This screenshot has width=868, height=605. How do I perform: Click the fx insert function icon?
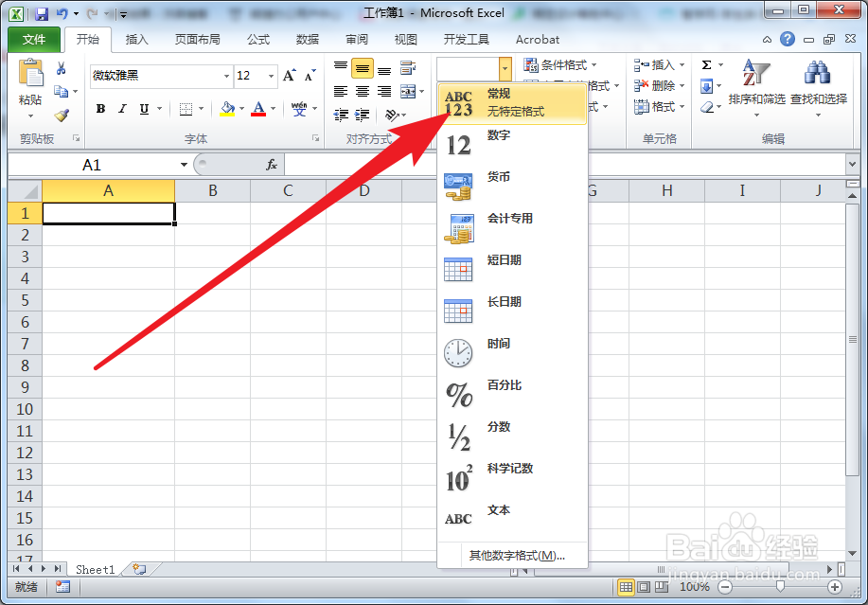[272, 165]
